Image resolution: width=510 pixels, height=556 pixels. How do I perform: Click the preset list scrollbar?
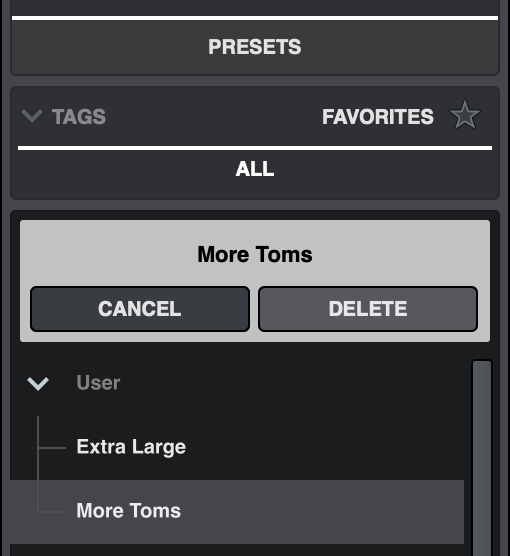point(482,457)
